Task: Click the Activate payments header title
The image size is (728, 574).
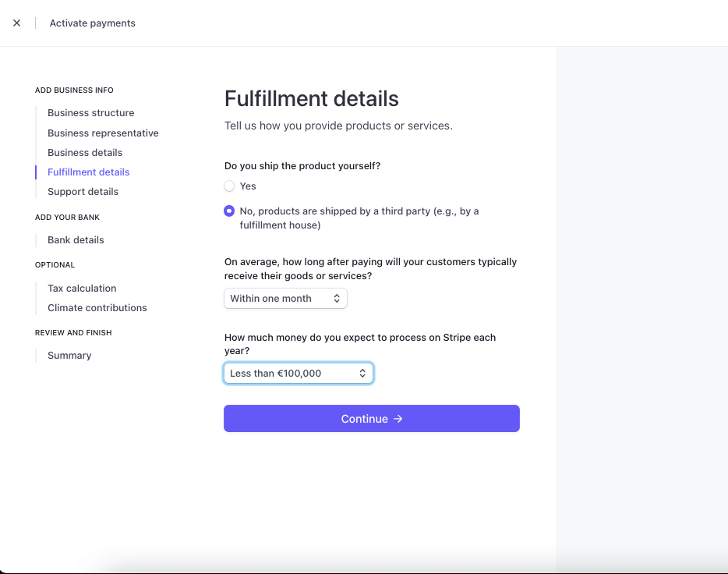Action: point(92,23)
